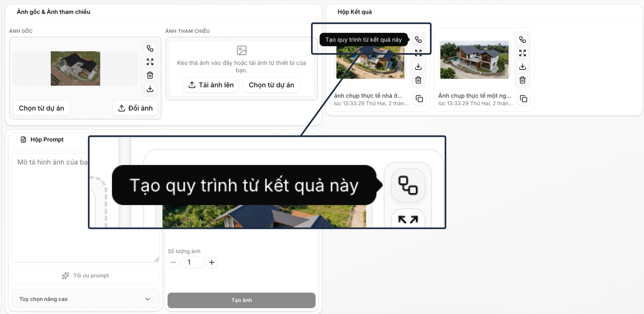
Task: Click the Tải ảnh lên button
Action: click(211, 85)
